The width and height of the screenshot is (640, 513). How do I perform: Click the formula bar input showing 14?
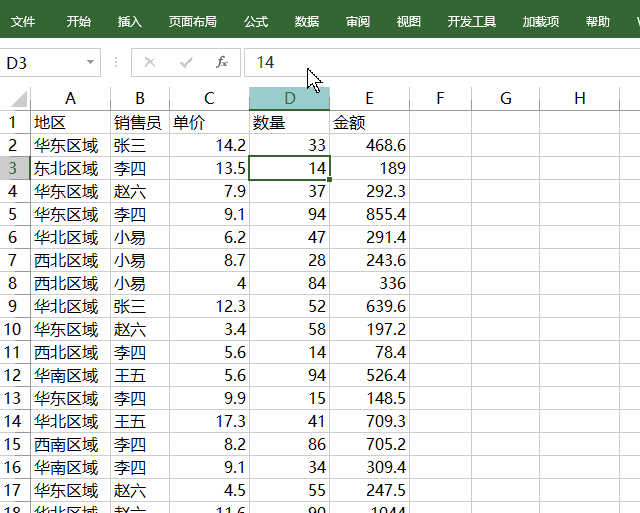click(442, 62)
